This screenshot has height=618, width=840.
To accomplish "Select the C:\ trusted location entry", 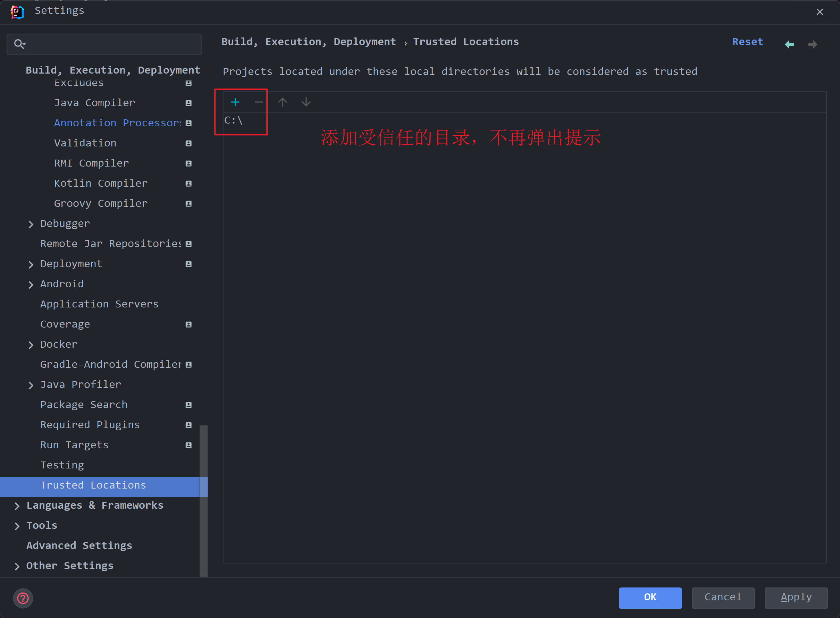I will [x=234, y=120].
